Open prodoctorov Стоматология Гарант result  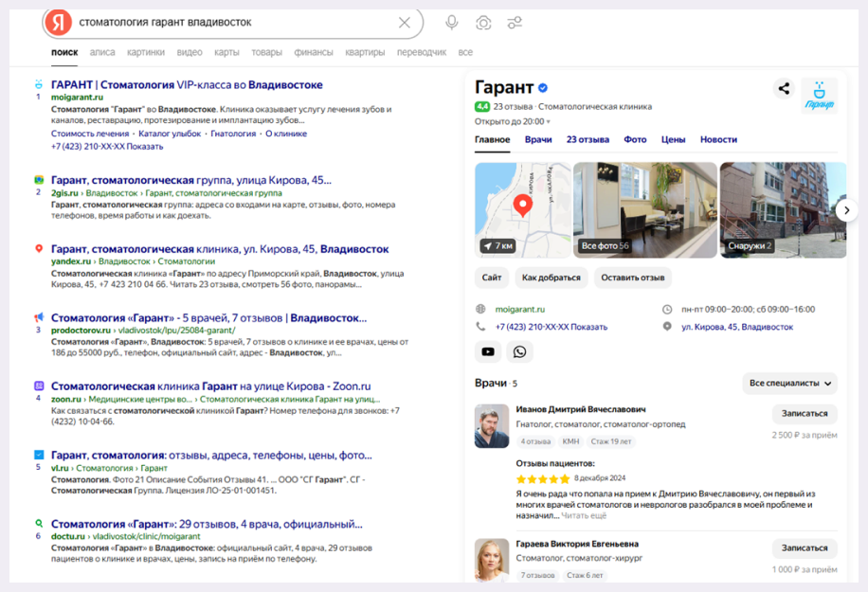[x=208, y=317]
